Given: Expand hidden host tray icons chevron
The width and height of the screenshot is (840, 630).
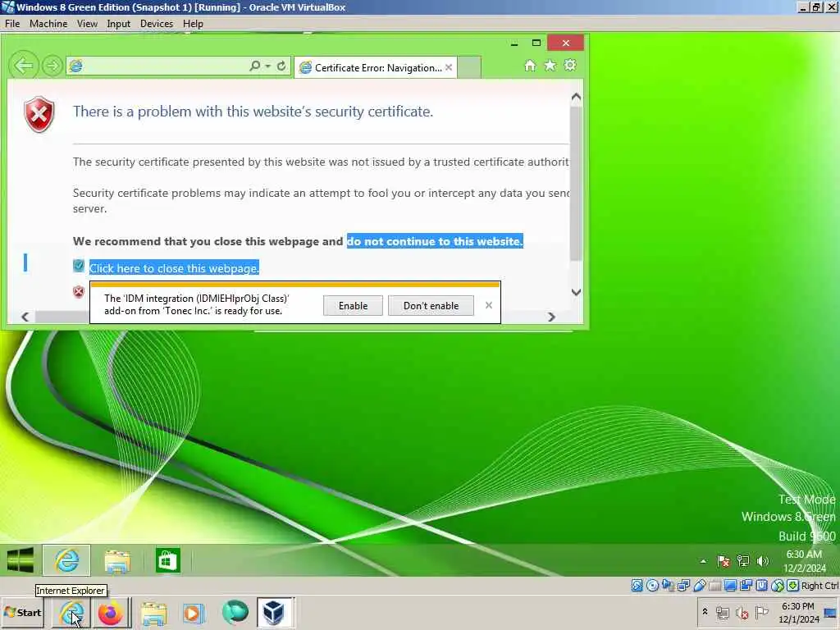Looking at the screenshot, I should pyautogui.click(x=705, y=612).
